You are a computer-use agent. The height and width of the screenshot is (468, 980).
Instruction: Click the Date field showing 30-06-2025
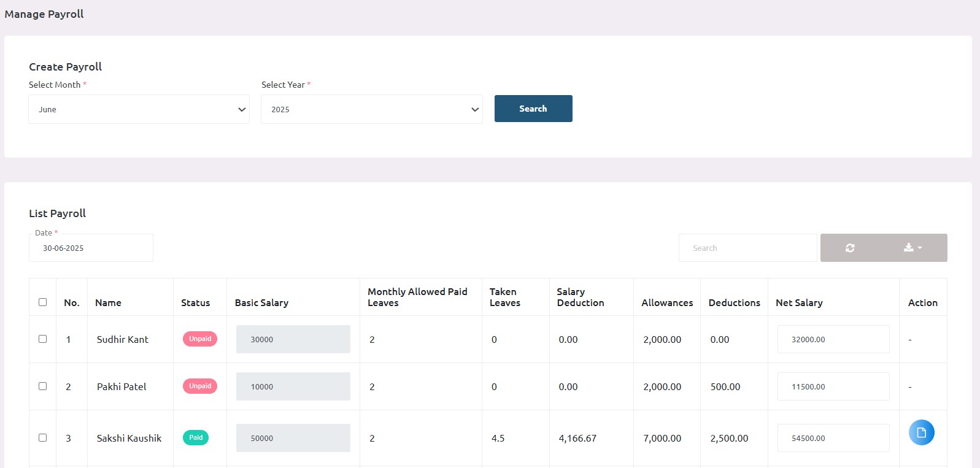tap(91, 248)
